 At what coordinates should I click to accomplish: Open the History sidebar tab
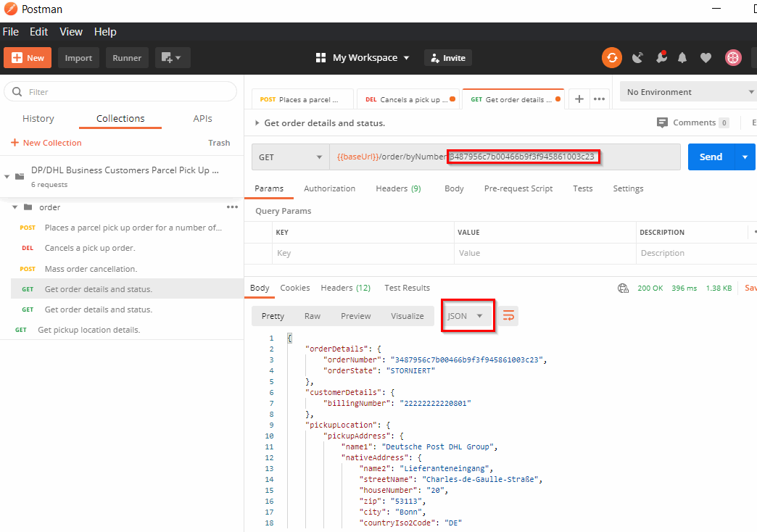38,119
